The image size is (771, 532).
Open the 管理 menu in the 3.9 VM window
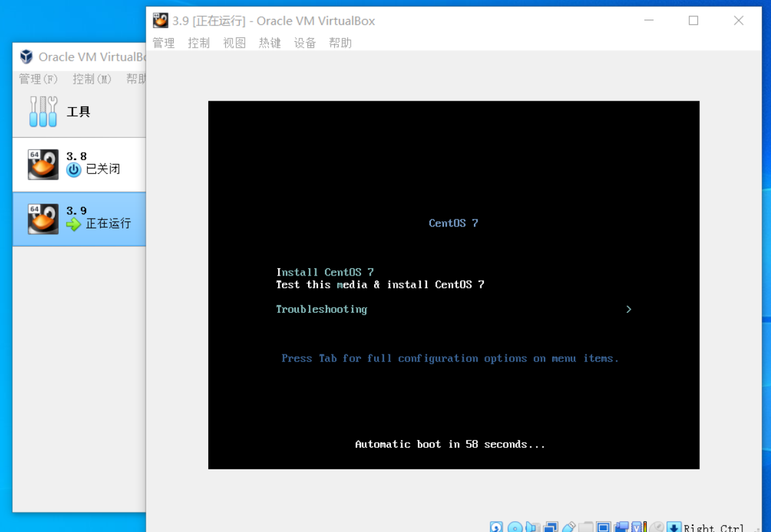[x=163, y=43]
